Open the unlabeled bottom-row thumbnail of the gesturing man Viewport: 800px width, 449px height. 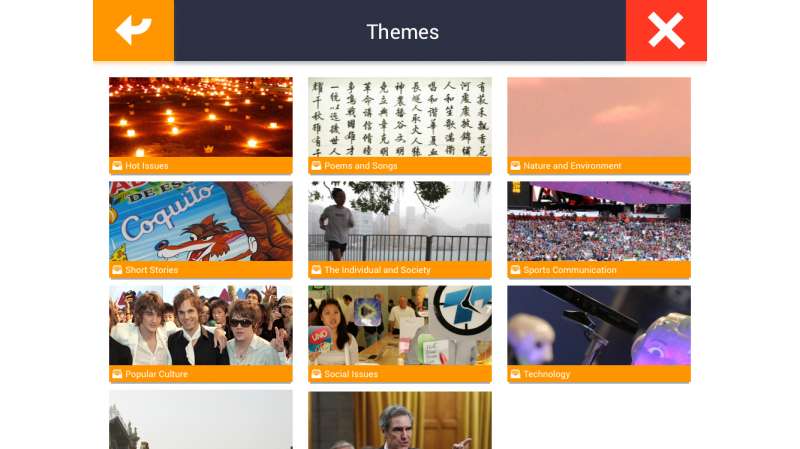point(399,420)
